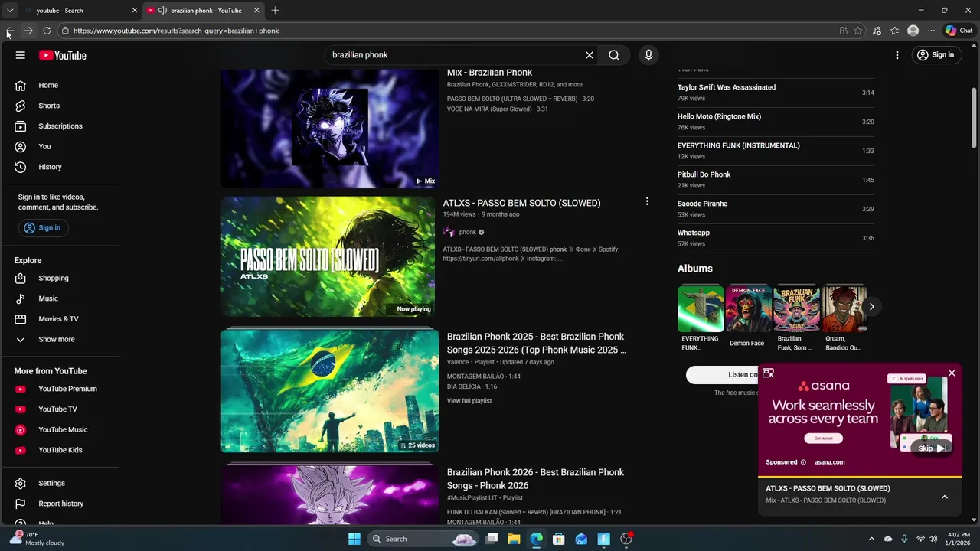Open YouTube settings three-dot menu
The height and width of the screenshot is (551, 980).
coord(897,55)
